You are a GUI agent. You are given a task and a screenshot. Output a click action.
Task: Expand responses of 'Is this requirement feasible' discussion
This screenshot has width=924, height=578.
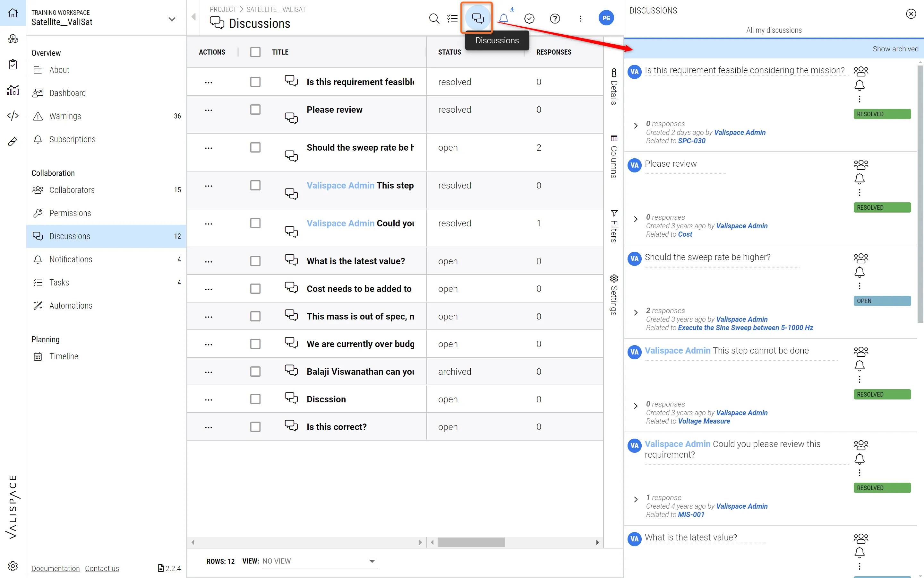(x=636, y=126)
